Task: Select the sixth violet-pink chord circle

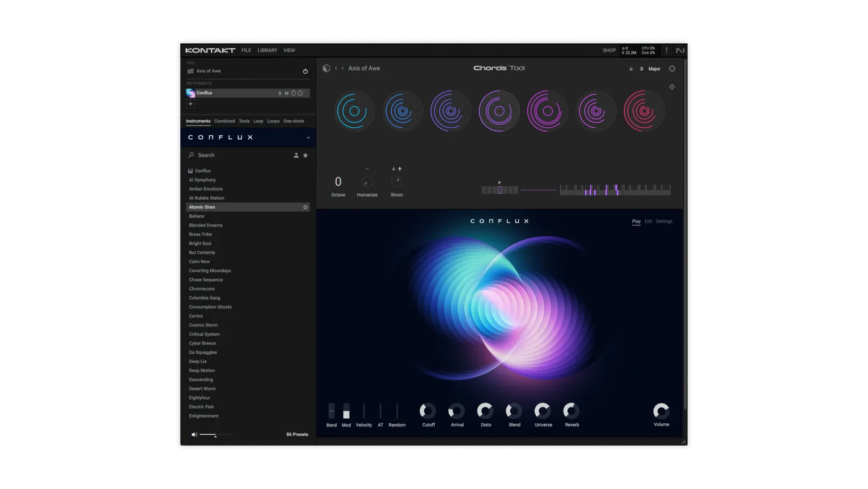Action: click(596, 111)
